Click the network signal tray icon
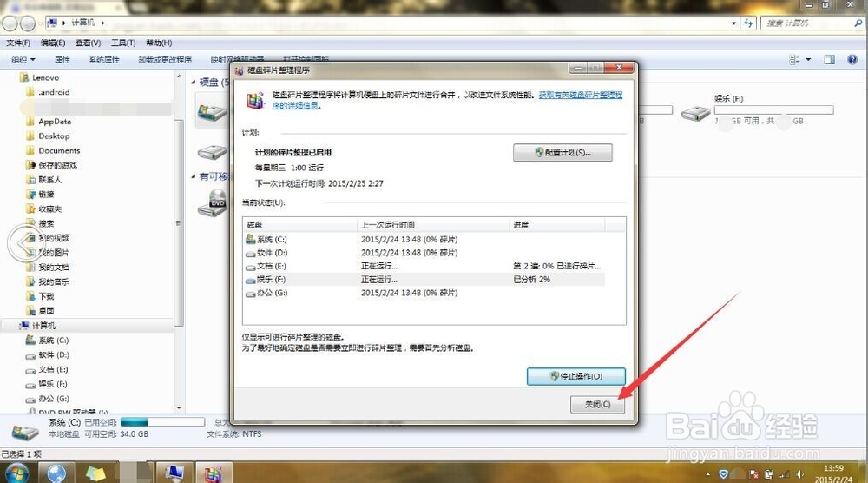Image resolution: width=868 pixels, height=483 pixels. [x=785, y=474]
